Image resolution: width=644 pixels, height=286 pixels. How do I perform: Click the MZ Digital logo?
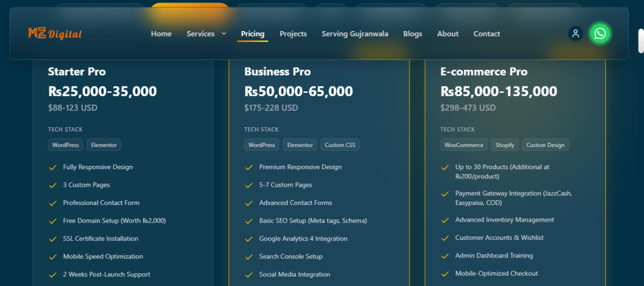coord(55,34)
